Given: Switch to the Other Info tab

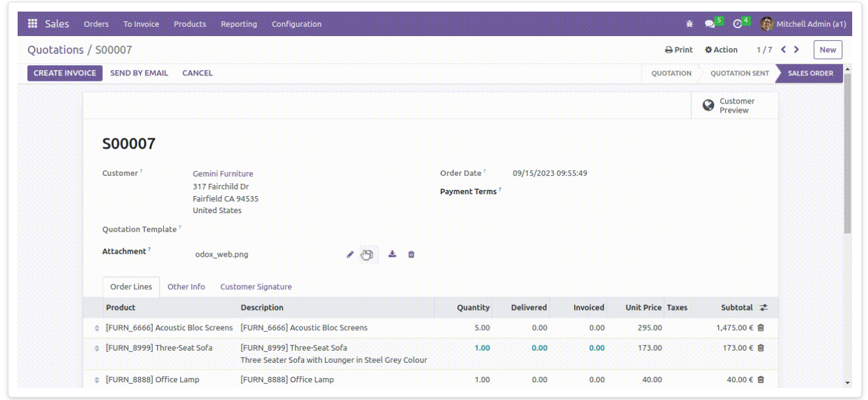Looking at the screenshot, I should tap(186, 286).
